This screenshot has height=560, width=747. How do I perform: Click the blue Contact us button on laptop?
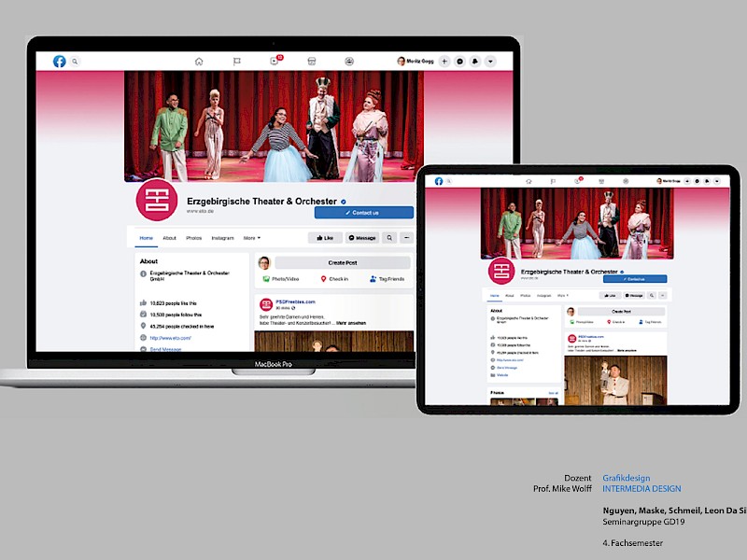pos(364,213)
